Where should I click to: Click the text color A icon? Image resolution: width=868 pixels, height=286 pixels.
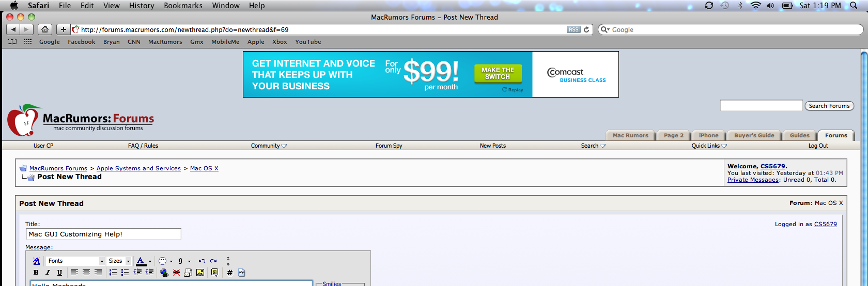pyautogui.click(x=141, y=261)
